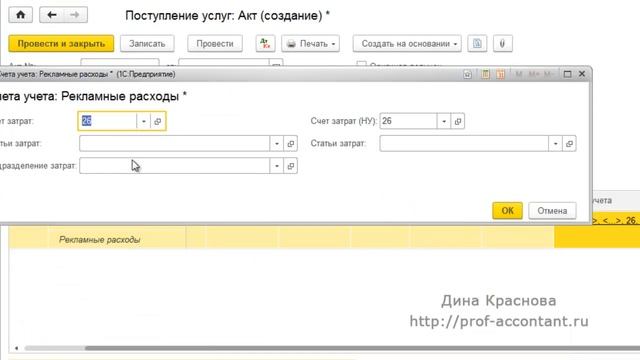Screen dimensions: 640x360
Task: Navigate forward with the right arrow
Action: pos(75,16)
